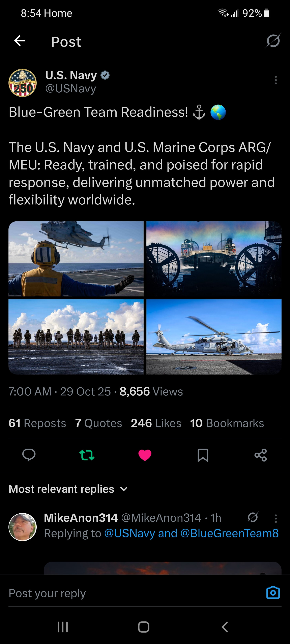The height and width of the screenshot is (644, 290).
Task: Tap the @BlueGreenTeam8 mention link
Action: (229, 533)
